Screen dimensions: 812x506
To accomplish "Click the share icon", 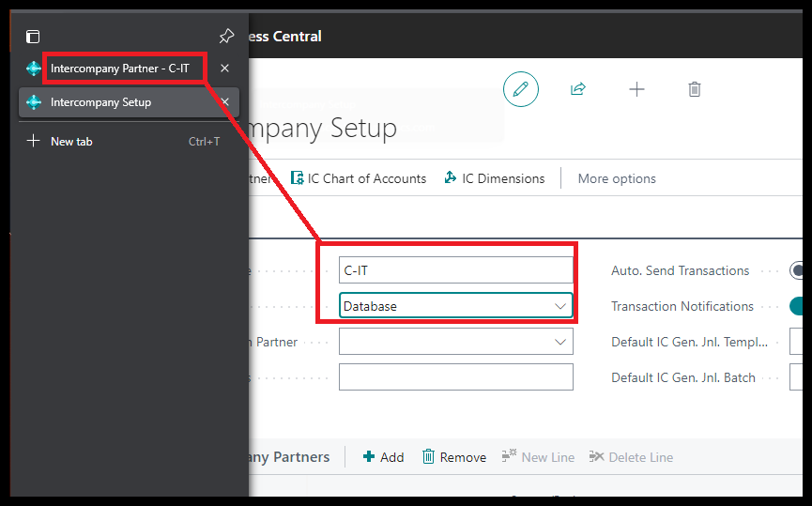I will click(x=578, y=89).
